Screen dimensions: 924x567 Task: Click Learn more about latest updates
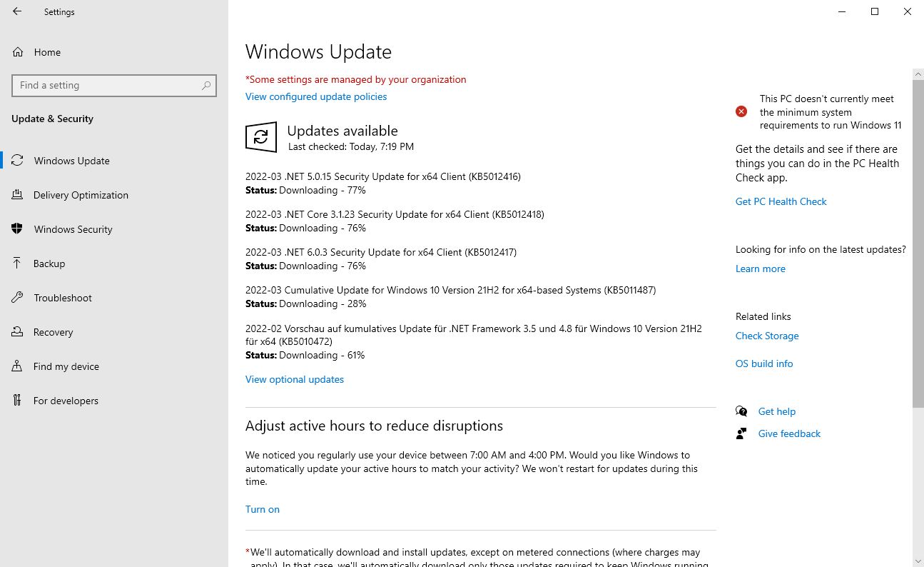pos(761,269)
